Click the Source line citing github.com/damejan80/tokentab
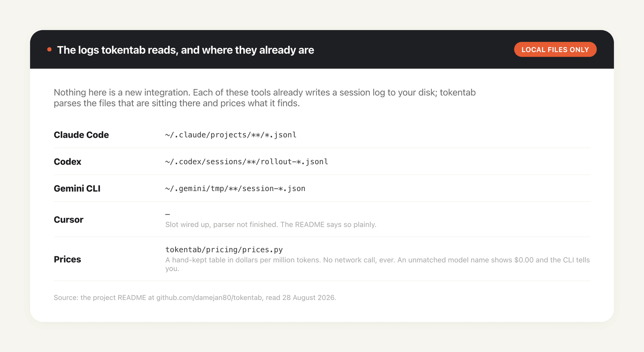Viewport: 644px width, 352px height. pyautogui.click(x=195, y=298)
